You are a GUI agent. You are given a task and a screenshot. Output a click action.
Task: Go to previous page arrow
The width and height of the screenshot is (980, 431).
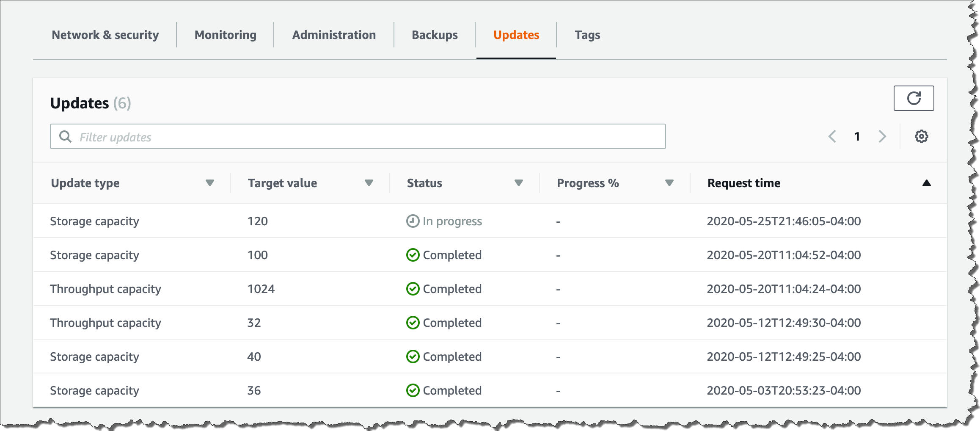click(x=832, y=136)
